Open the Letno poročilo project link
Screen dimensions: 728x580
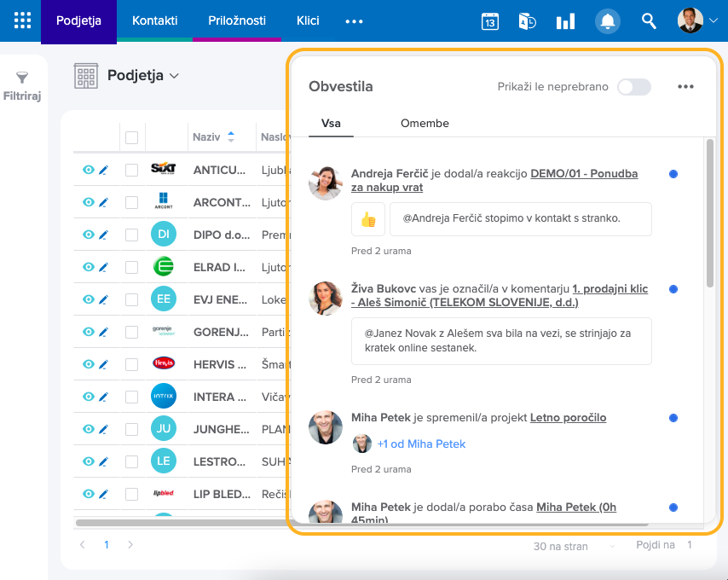pos(568,418)
